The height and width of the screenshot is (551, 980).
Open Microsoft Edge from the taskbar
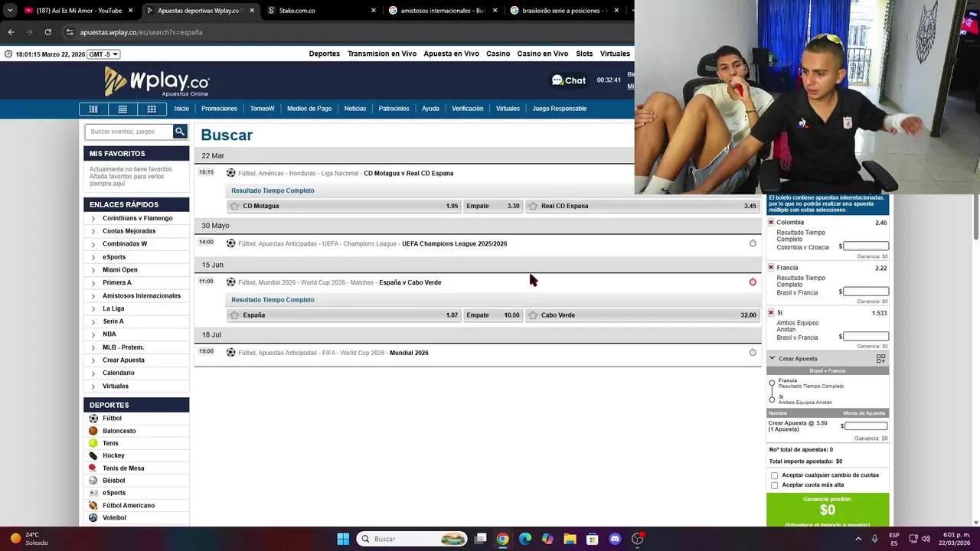[525, 539]
